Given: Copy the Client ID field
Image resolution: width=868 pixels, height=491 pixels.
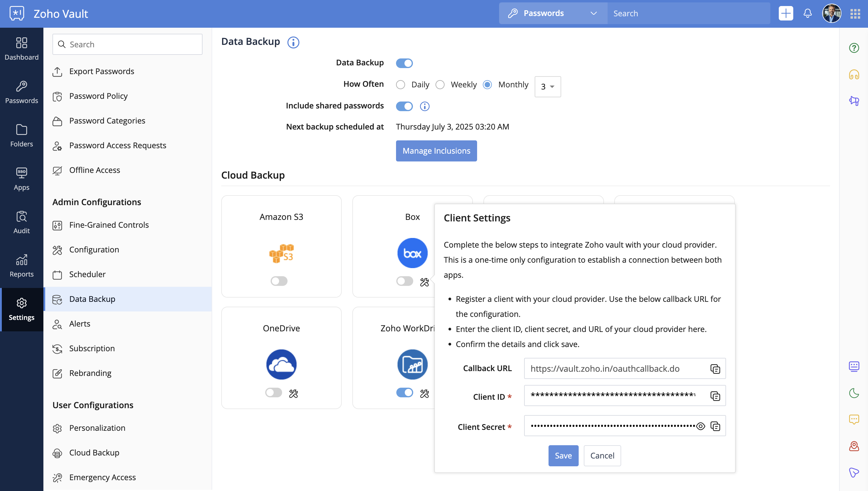Looking at the screenshot, I should [x=715, y=396].
